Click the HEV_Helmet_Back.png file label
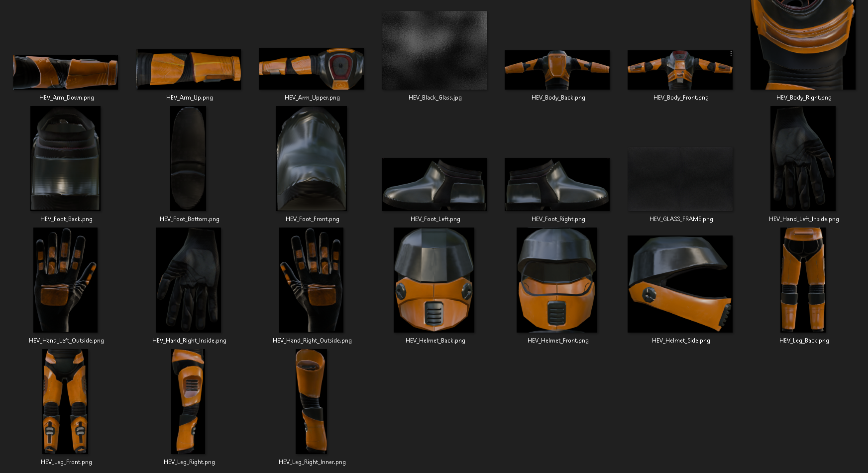 point(435,341)
